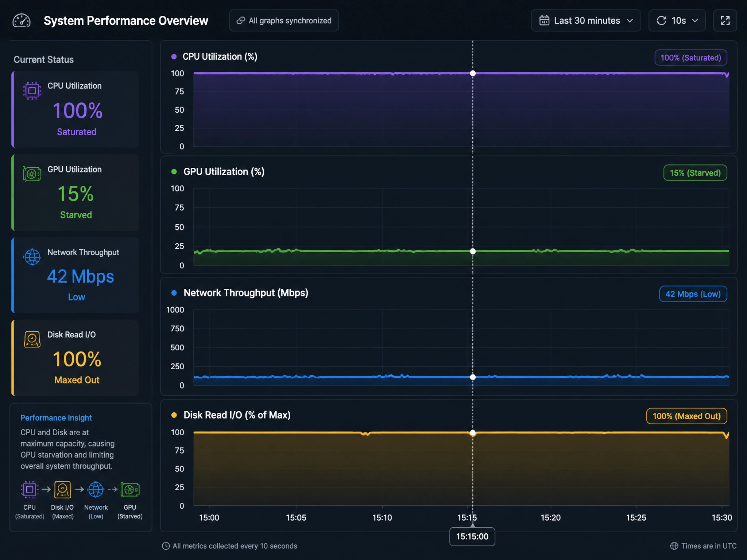Click the 42 Mbps (Low) badge on Network graph
The width and height of the screenshot is (747, 560).
[x=693, y=294]
